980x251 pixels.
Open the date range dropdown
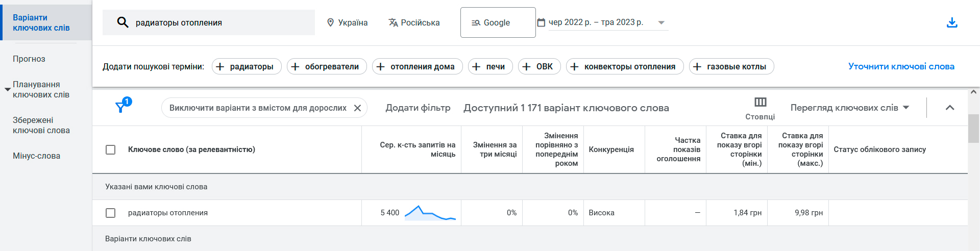tap(661, 22)
